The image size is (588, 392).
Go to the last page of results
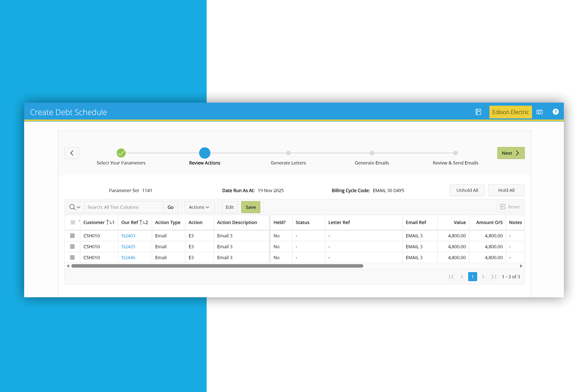click(x=493, y=277)
